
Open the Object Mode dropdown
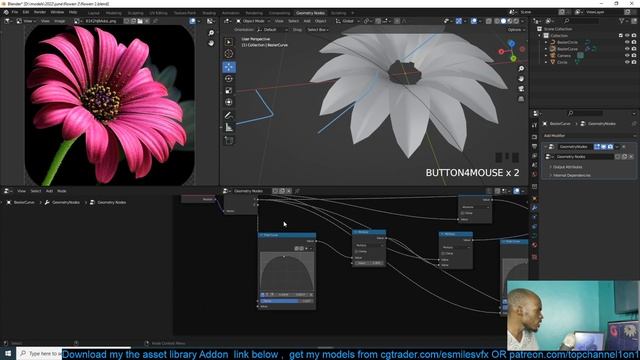253,21
